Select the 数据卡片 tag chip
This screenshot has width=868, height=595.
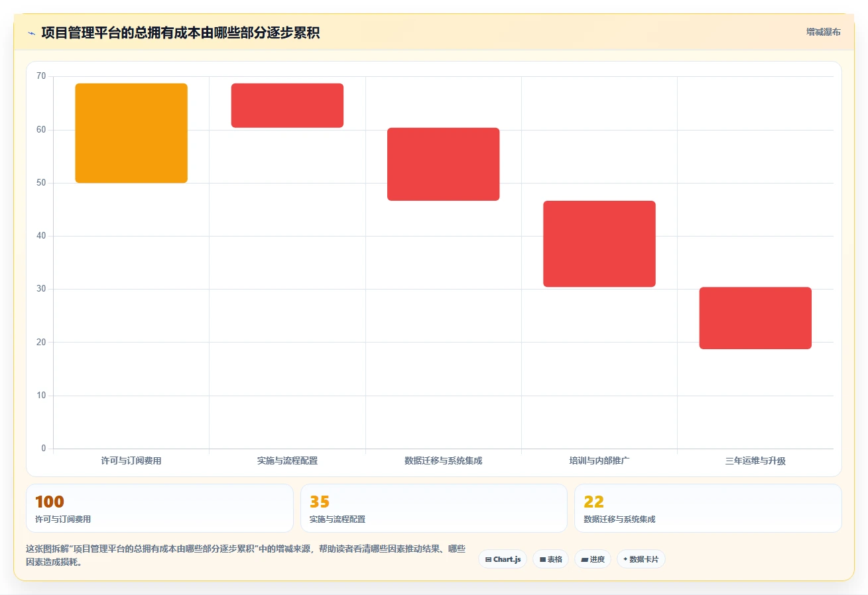(641, 559)
